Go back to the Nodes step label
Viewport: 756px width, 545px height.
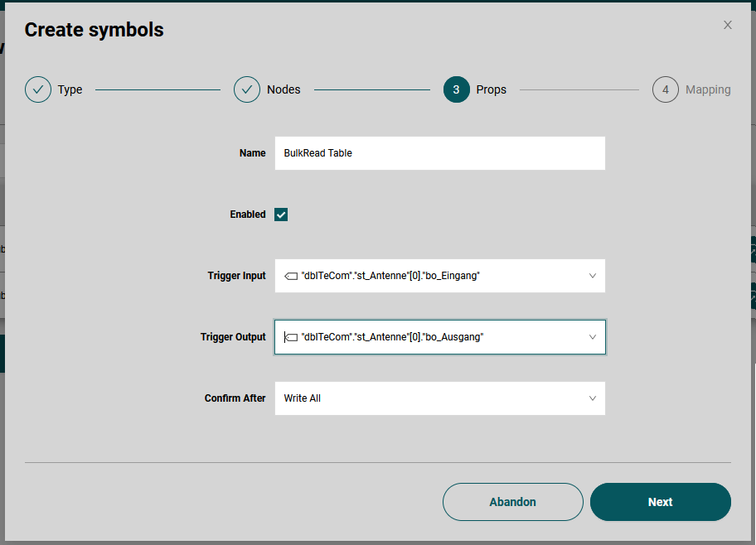click(x=283, y=89)
